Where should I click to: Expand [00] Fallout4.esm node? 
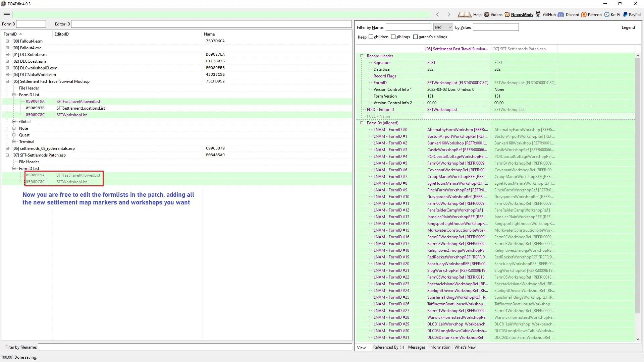click(x=7, y=41)
